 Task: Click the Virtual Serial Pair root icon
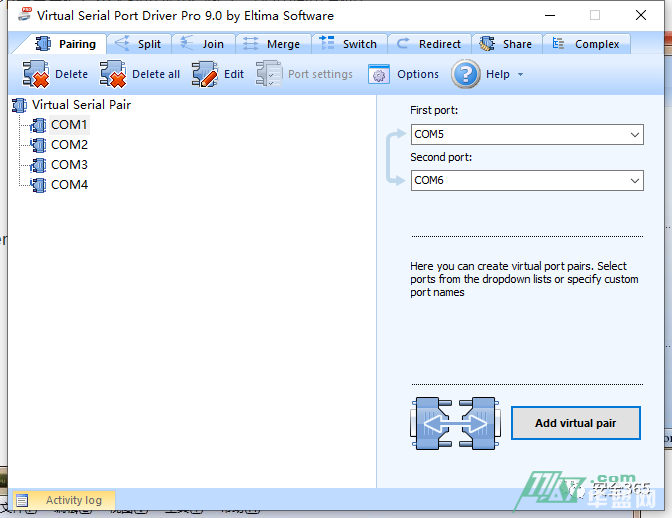click(20, 105)
